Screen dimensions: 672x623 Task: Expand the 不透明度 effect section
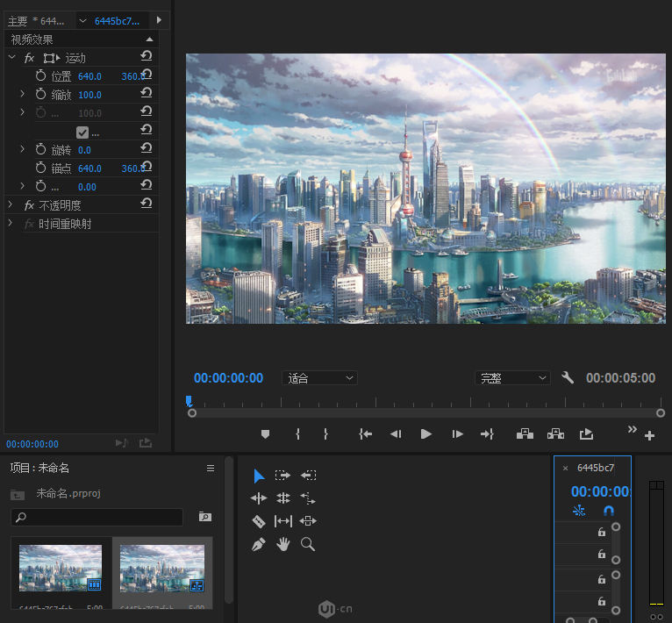(11, 205)
